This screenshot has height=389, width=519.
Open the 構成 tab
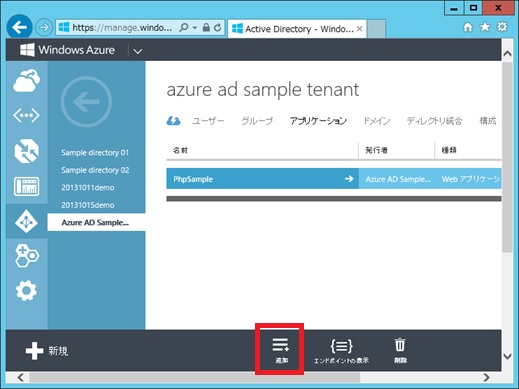pyautogui.click(x=488, y=121)
